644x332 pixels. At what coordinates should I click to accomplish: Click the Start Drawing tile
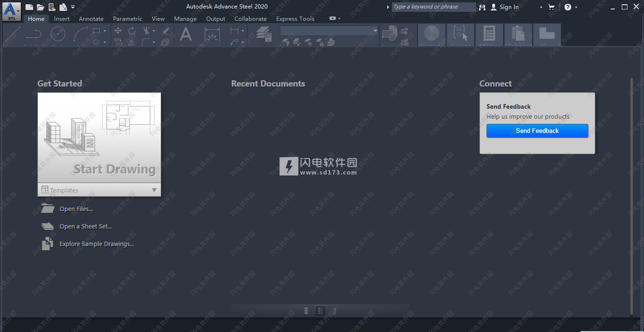tap(99, 138)
